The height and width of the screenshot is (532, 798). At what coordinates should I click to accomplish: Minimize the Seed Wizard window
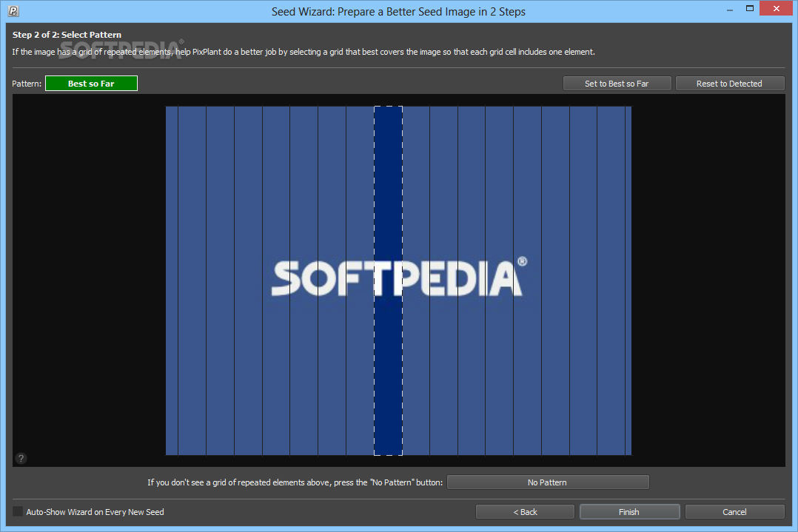(729, 9)
